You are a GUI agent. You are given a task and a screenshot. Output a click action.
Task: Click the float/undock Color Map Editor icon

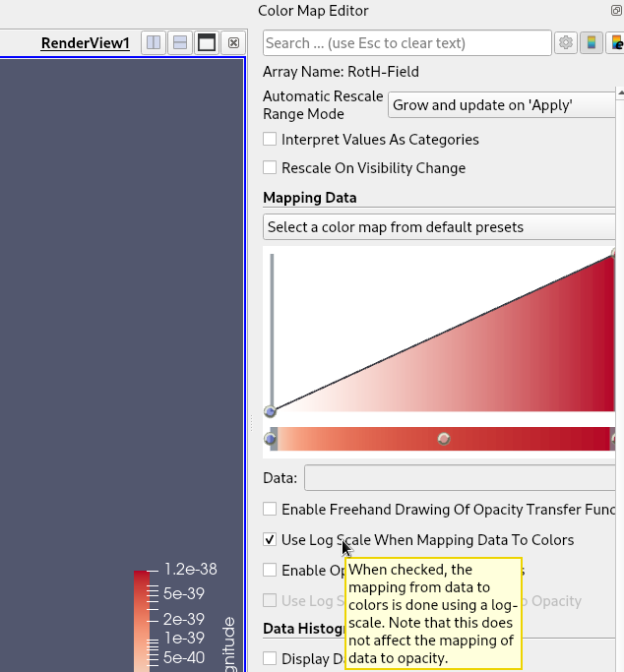(616, 11)
